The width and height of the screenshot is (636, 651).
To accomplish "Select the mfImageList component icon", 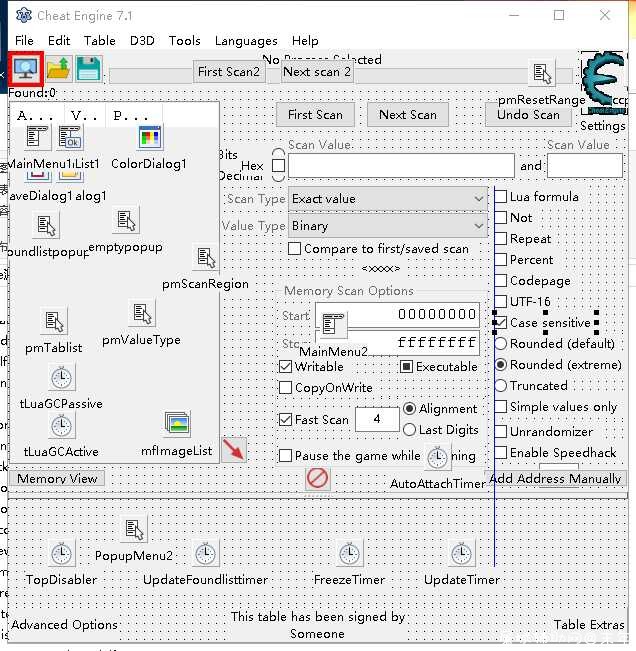I will 177,424.
